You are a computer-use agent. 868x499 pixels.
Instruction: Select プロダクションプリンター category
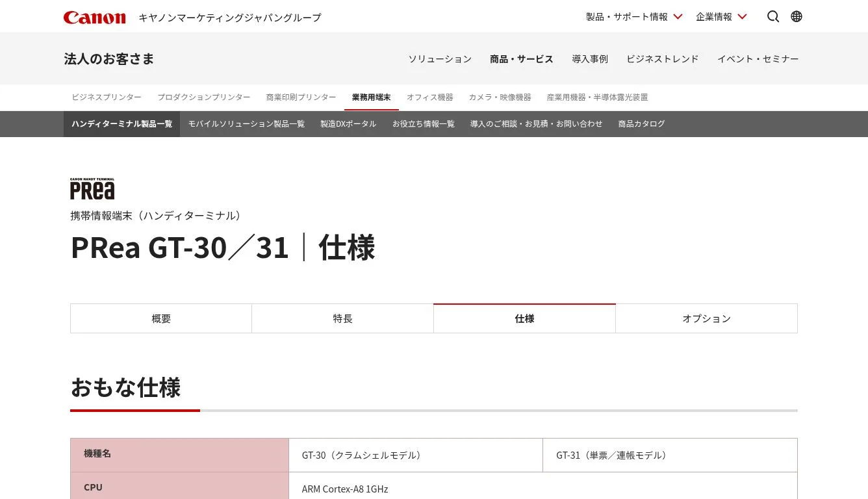(204, 97)
